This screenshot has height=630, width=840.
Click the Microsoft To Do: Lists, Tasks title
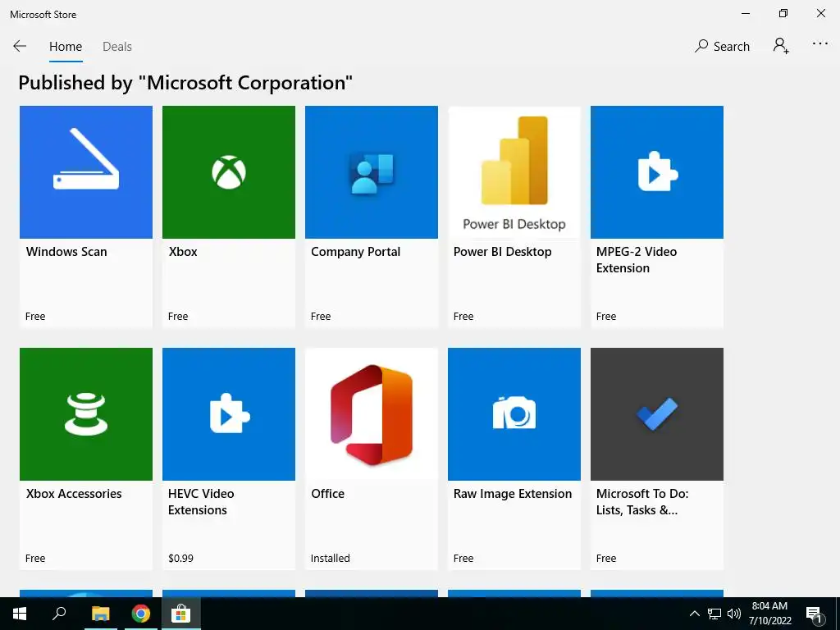click(642, 502)
